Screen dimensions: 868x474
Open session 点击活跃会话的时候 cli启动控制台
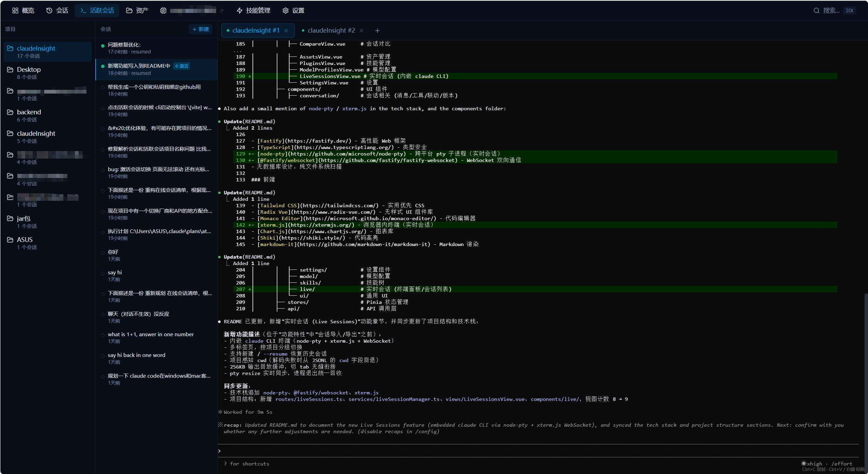pos(157,111)
